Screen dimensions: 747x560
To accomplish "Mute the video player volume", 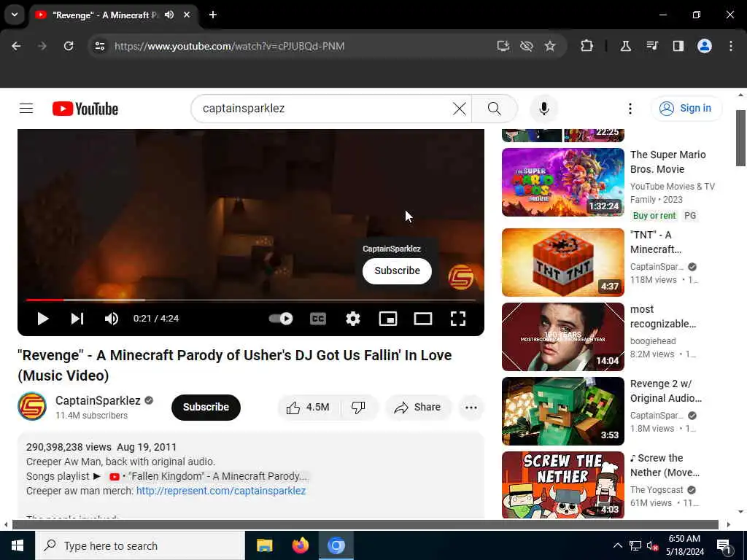I will click(x=112, y=319).
